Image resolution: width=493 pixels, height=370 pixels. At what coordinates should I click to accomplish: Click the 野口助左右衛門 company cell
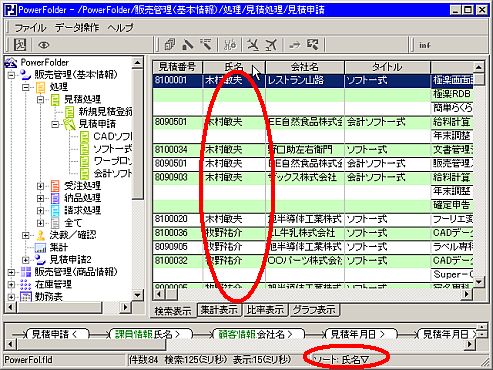305,150
